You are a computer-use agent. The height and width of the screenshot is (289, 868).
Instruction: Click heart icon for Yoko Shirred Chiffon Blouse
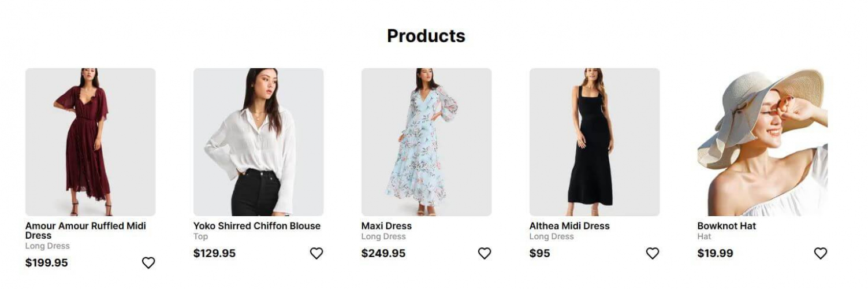coord(316,253)
